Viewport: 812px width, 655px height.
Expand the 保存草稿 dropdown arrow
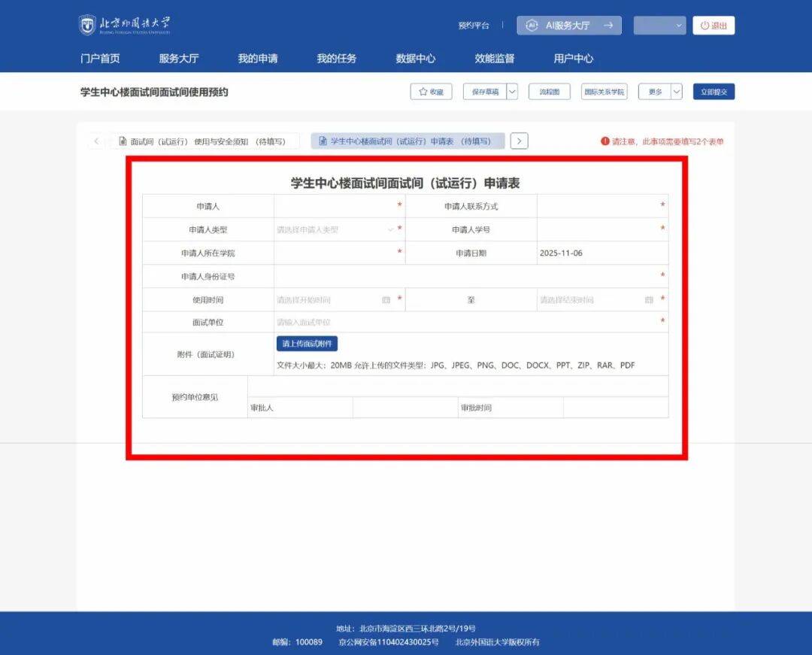[x=512, y=92]
